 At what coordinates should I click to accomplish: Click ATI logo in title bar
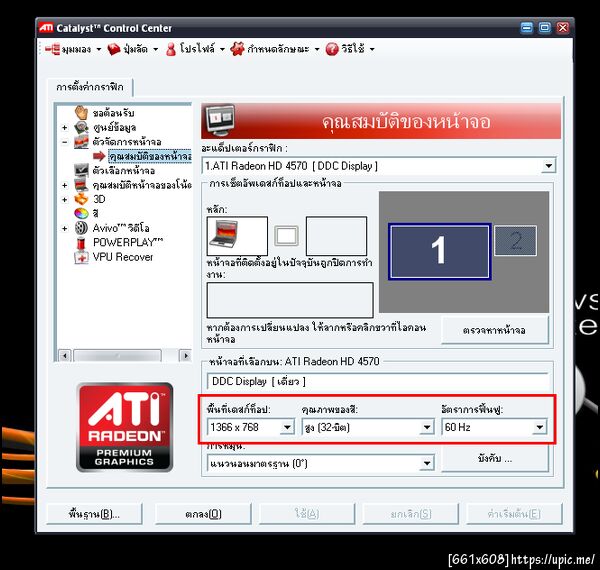[x=46, y=28]
